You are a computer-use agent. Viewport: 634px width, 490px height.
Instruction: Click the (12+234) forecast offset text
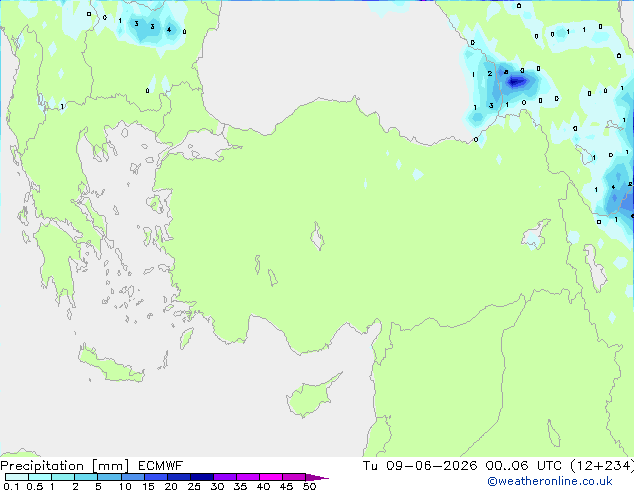(602, 466)
